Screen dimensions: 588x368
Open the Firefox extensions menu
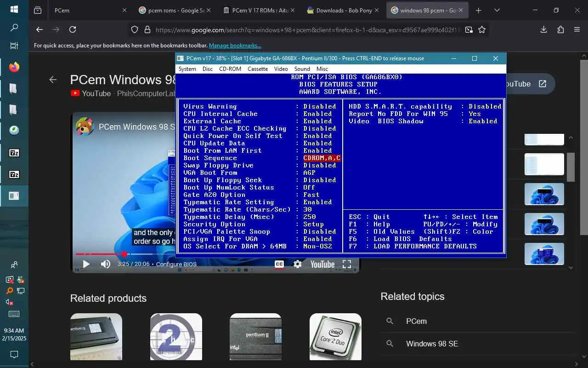[560, 29]
